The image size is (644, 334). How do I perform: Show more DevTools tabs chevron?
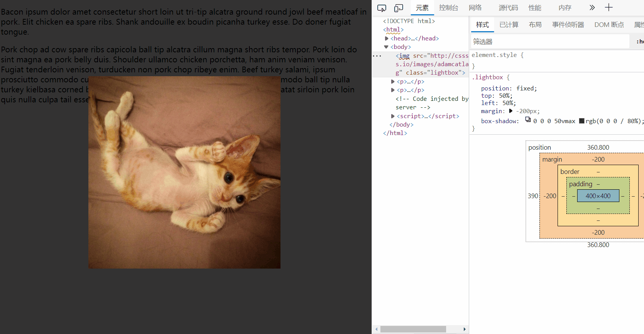[592, 8]
